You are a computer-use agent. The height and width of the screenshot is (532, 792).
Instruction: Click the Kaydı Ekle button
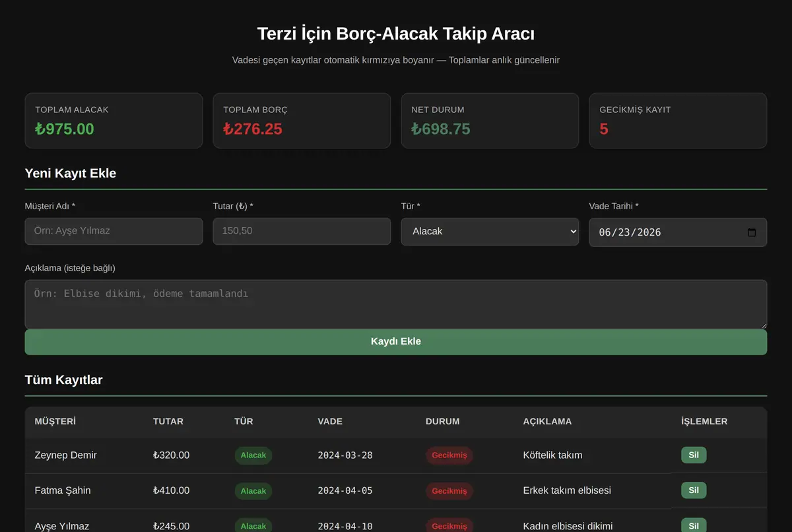(x=396, y=342)
